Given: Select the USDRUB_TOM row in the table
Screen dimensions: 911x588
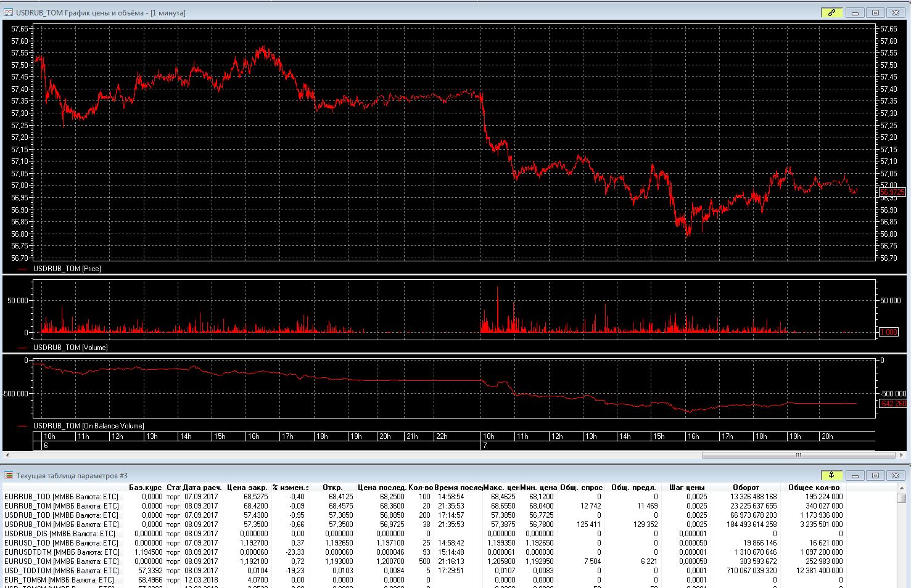Looking at the screenshot, I should click(x=61, y=525).
